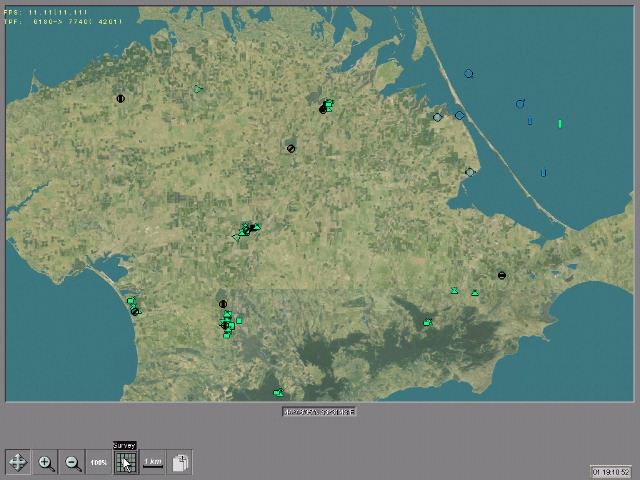Screen dimensions: 640x480
Task: Select the black no-entry marker in the east
Action: [502, 275]
